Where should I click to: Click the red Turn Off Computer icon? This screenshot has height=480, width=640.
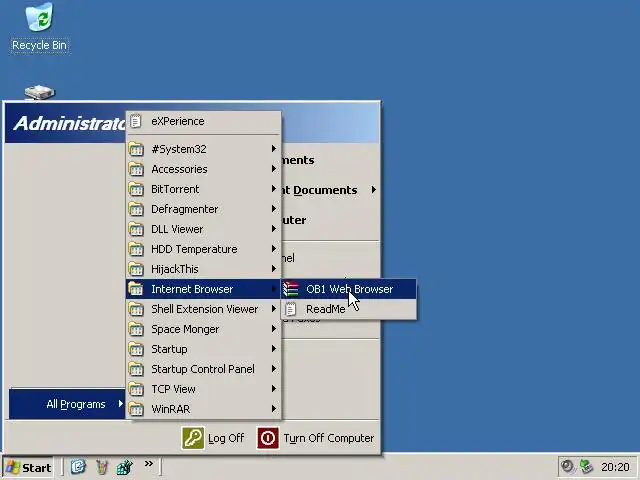click(x=268, y=438)
